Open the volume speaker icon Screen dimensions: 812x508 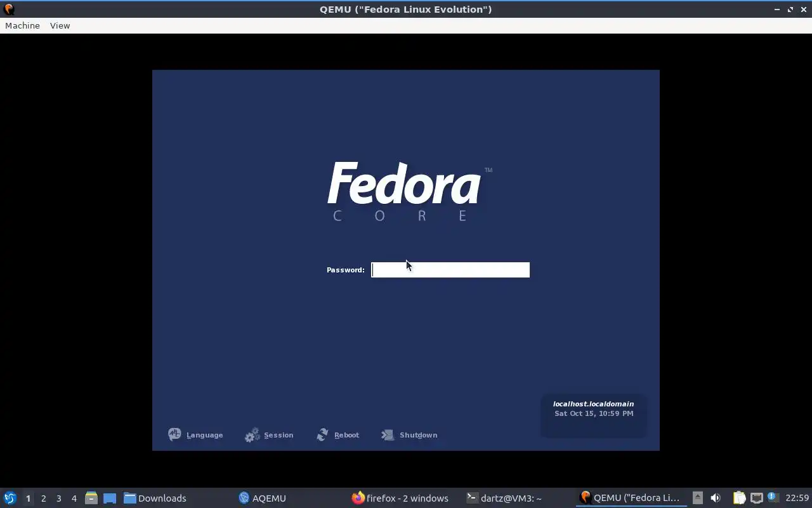716,498
